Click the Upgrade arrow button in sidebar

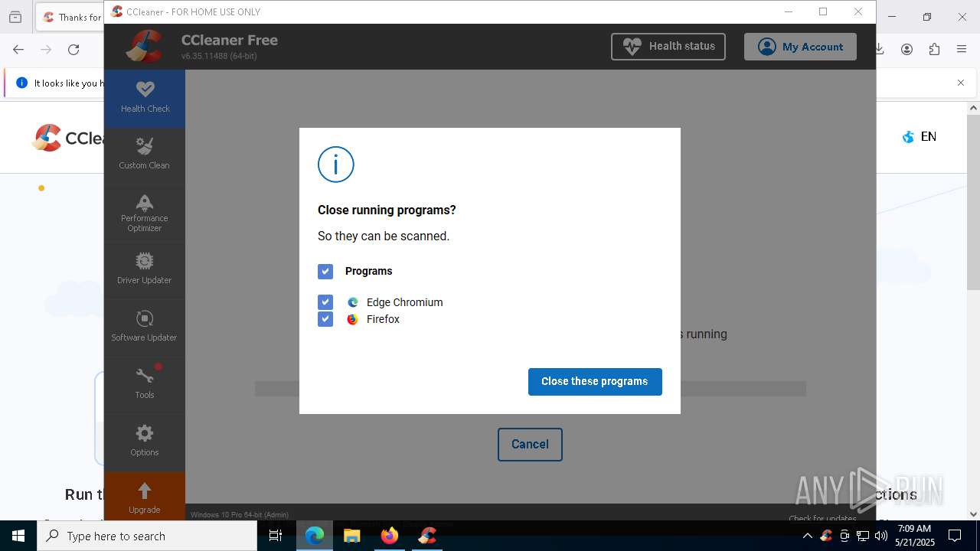point(145,497)
